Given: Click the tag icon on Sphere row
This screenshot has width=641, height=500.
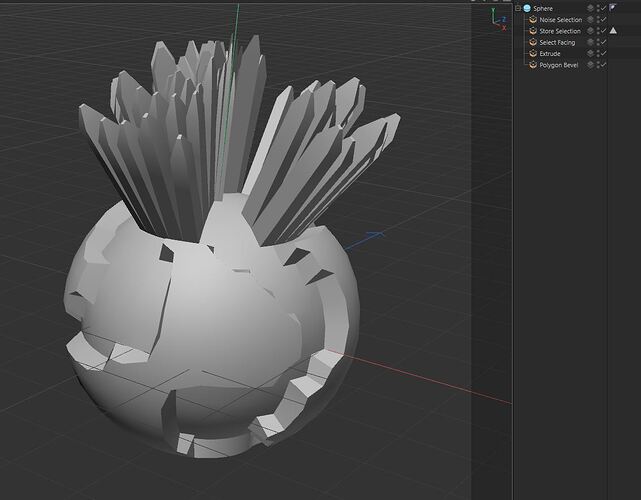Looking at the screenshot, I should (613, 8).
